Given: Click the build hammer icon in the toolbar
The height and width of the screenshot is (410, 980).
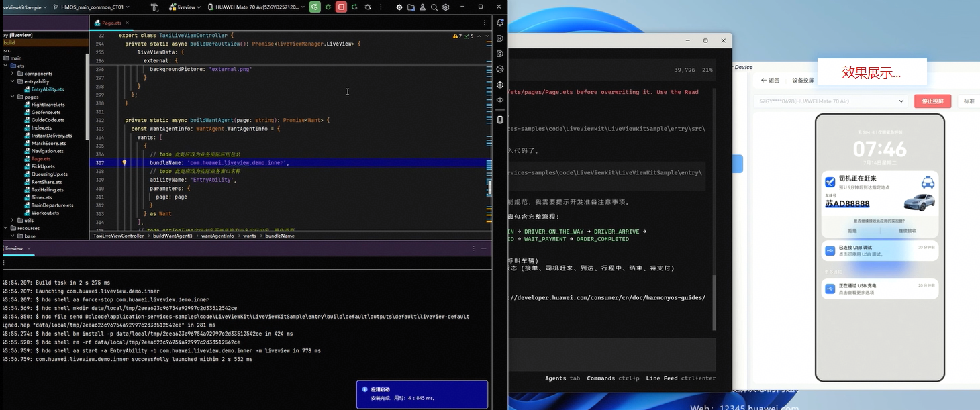Looking at the screenshot, I should [x=154, y=7].
